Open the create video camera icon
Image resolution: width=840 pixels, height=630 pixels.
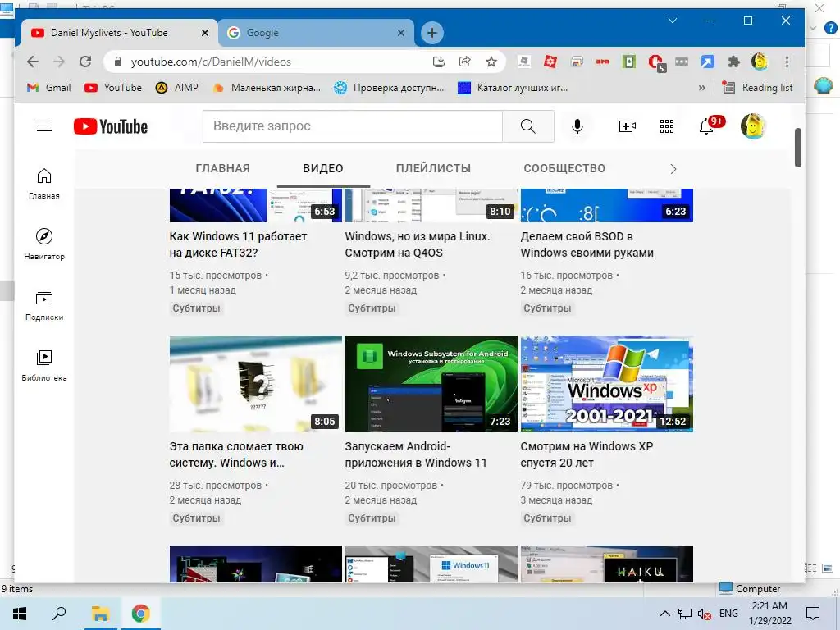[x=627, y=126]
